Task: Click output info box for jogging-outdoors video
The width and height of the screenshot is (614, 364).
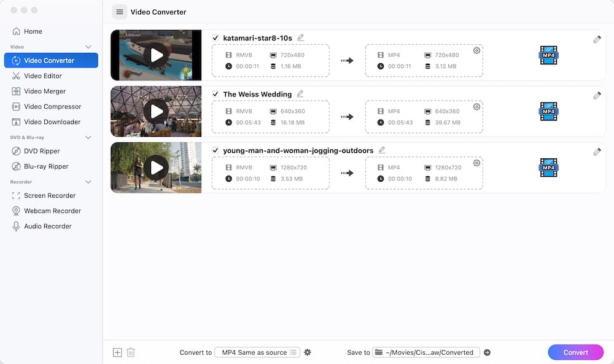Action: click(x=424, y=173)
